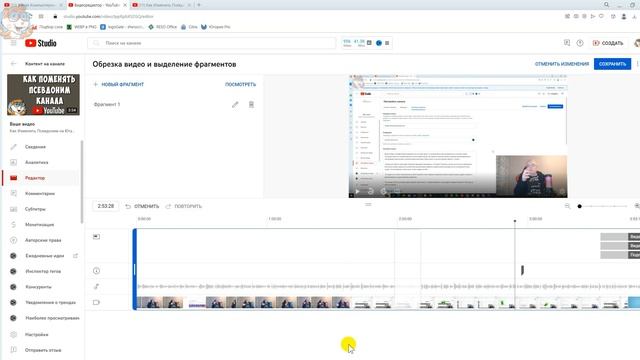Click the timeline zoom slider handle

[x=580, y=206]
